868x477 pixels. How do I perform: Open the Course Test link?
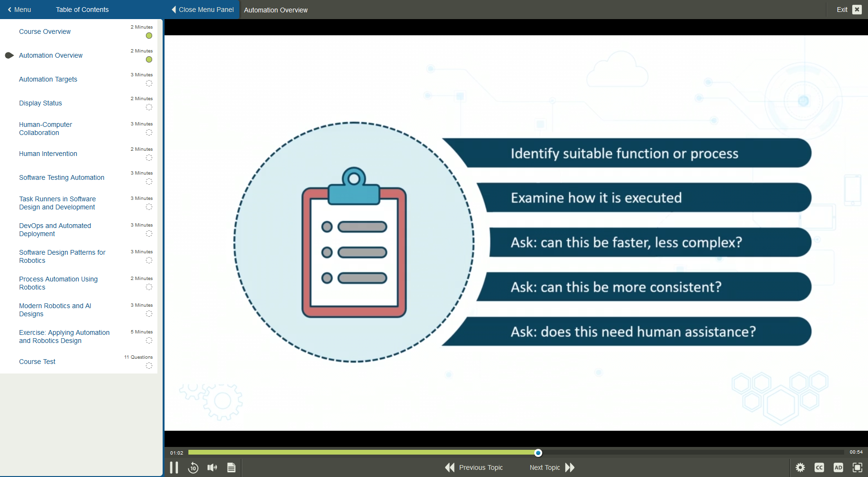(x=37, y=362)
